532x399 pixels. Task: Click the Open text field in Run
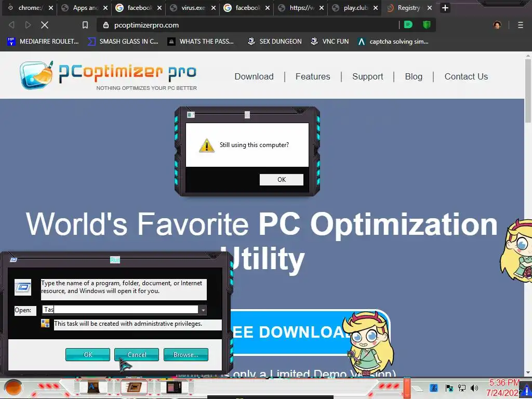121,310
